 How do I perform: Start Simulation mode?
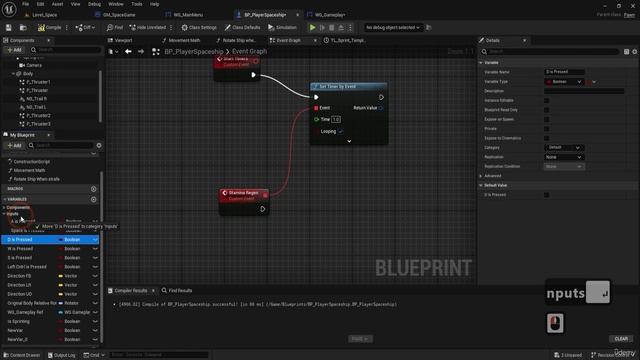282,27
